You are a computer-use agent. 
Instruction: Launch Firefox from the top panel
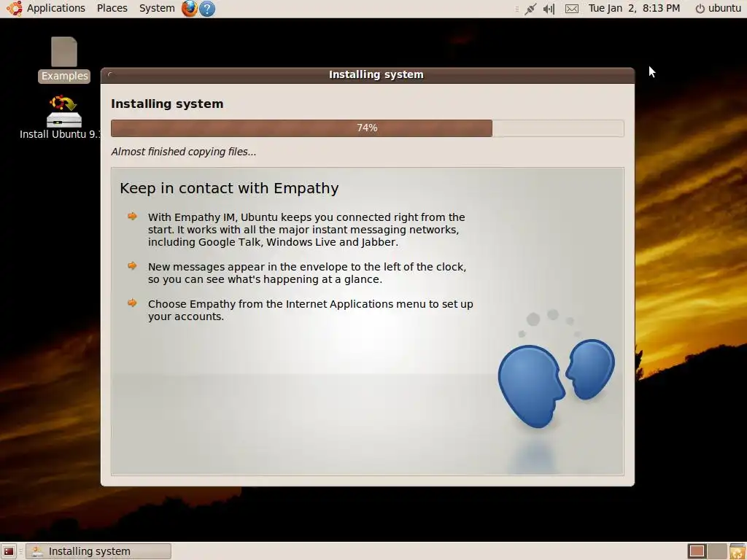click(190, 8)
